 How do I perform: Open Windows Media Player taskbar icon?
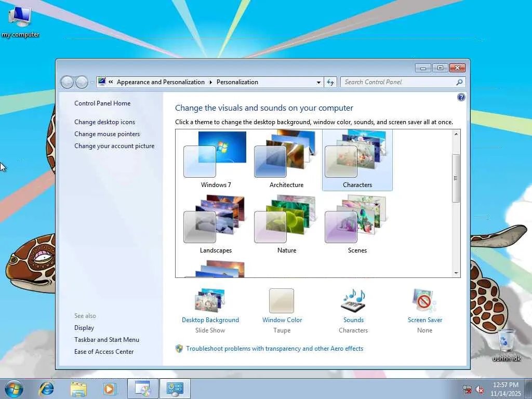(110, 389)
